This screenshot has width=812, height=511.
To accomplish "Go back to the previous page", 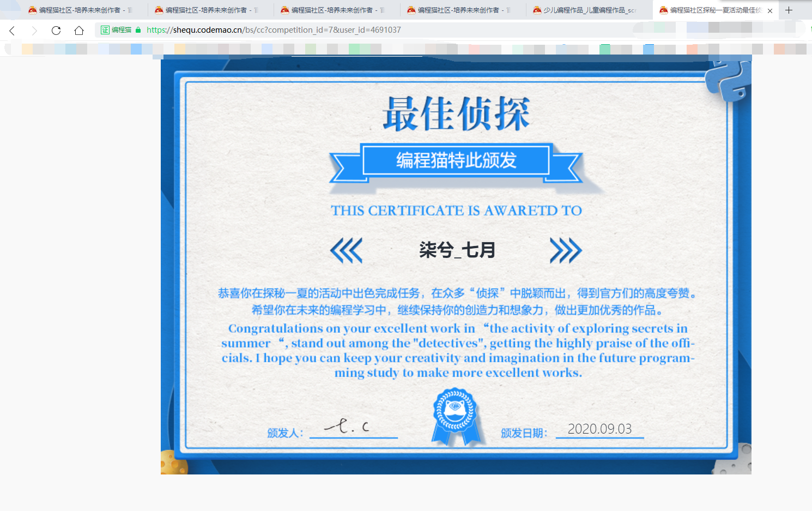I will coord(12,31).
